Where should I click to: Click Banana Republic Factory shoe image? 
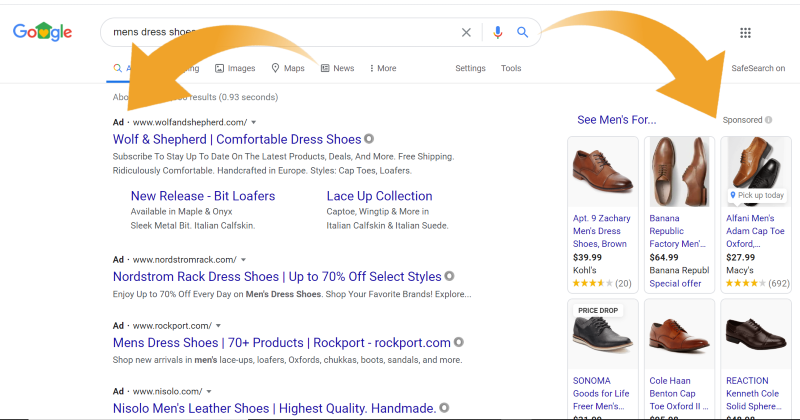[x=679, y=172]
